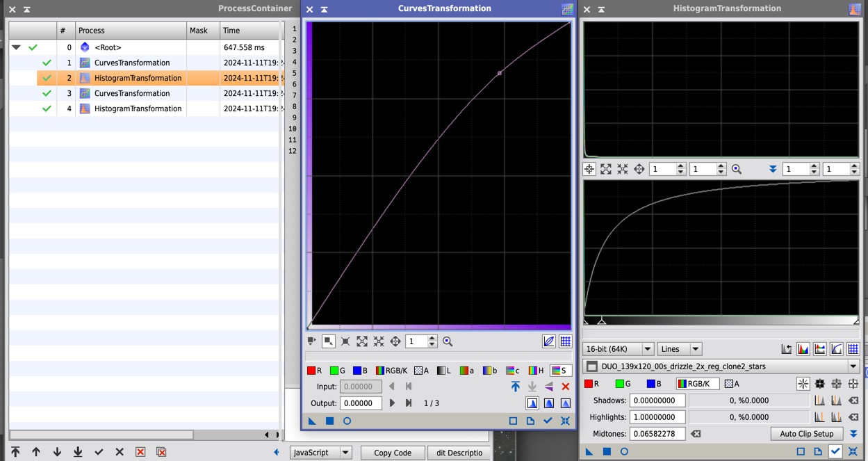Image resolution: width=868 pixels, height=461 pixels.
Task: Click Reject Saturated Pixels icon in HistogramTransformation
Action: 787,349
